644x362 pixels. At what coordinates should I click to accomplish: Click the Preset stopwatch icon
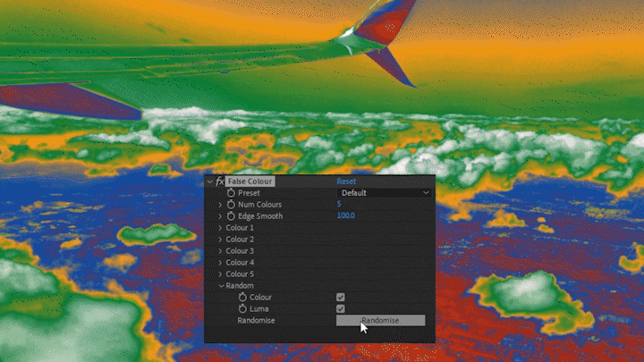click(x=231, y=193)
